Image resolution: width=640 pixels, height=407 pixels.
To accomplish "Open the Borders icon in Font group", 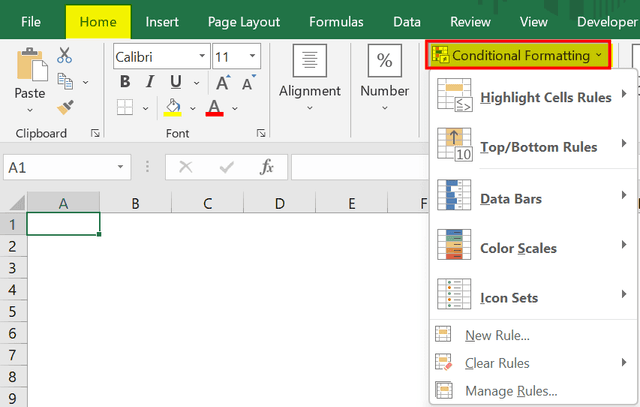I will click(125, 106).
